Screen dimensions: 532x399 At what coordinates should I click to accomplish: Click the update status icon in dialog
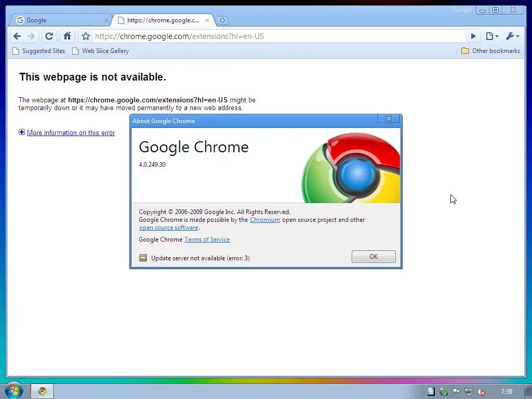coord(143,258)
